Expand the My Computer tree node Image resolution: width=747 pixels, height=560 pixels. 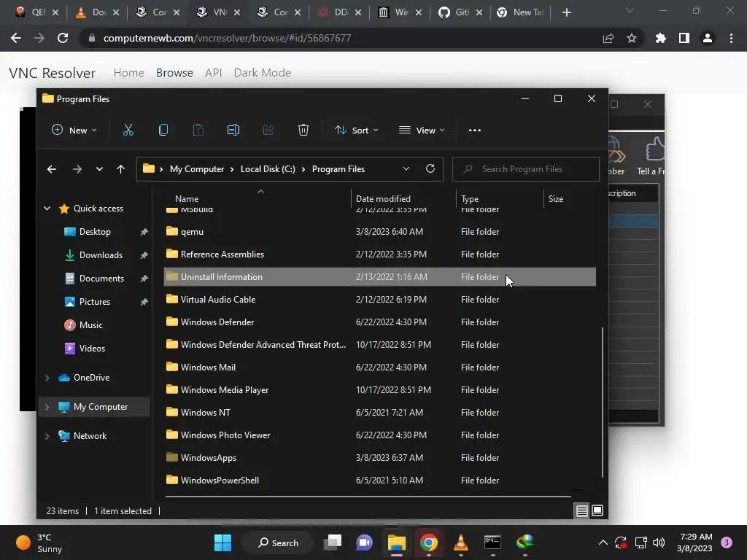tap(47, 407)
